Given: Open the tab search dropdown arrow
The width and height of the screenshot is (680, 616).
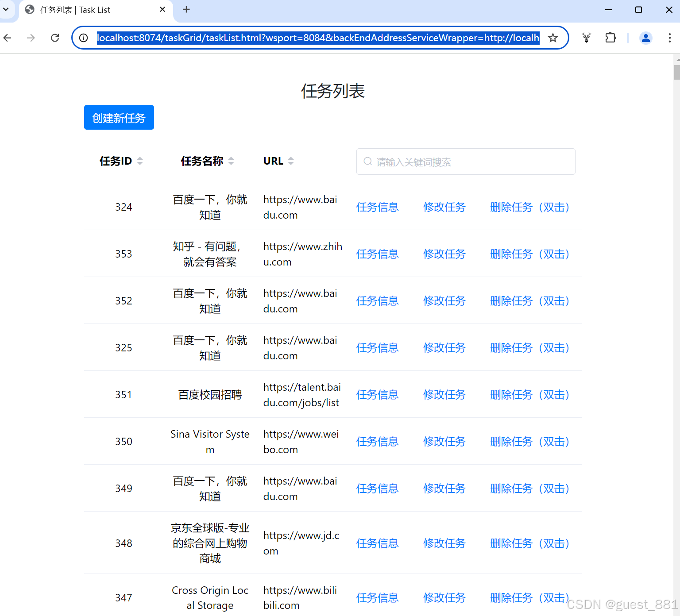Looking at the screenshot, I should click(x=6, y=9).
